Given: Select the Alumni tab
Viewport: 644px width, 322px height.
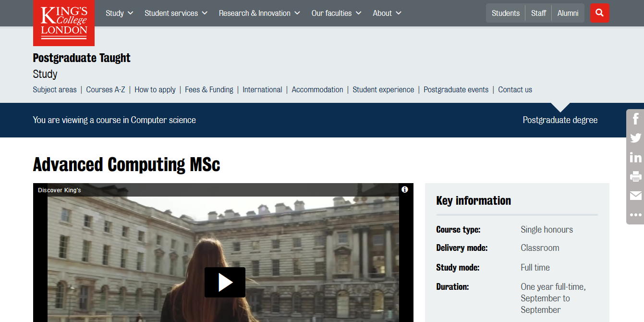Looking at the screenshot, I should pos(568,13).
